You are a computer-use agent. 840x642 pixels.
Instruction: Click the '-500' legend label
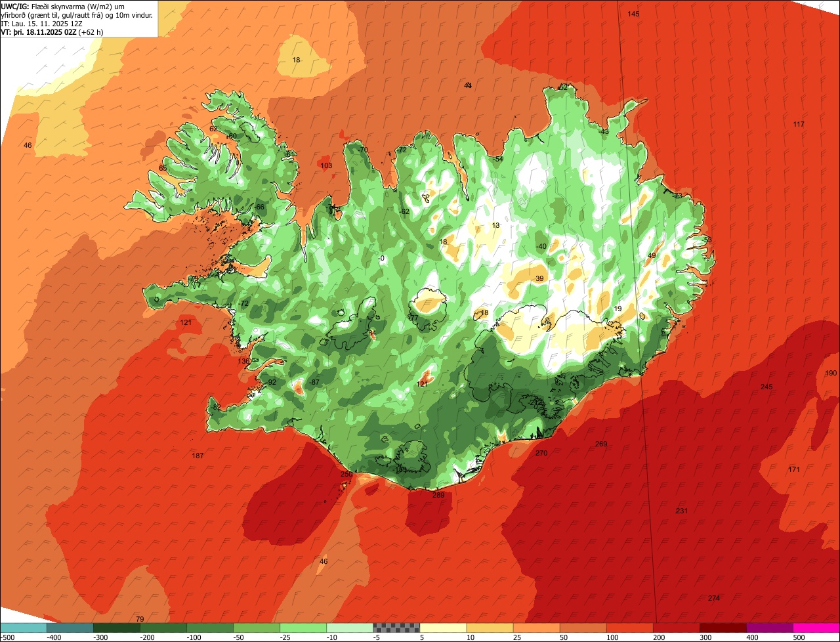[x=8, y=637]
